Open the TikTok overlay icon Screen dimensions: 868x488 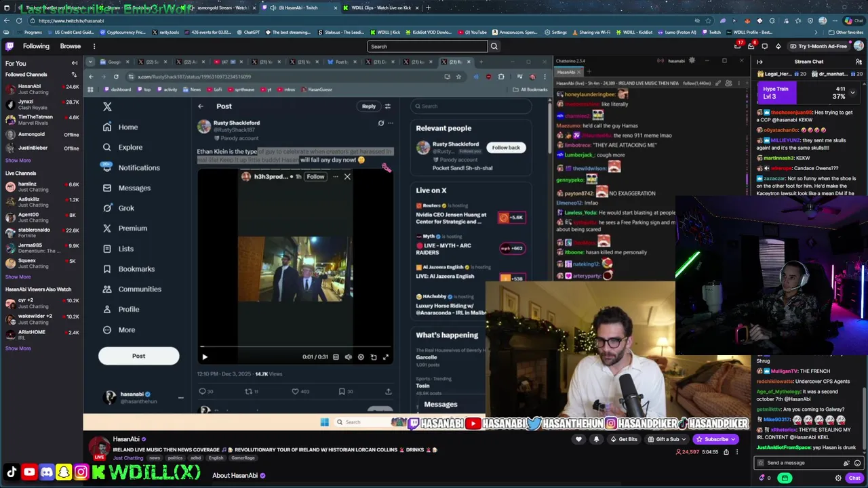point(12,472)
